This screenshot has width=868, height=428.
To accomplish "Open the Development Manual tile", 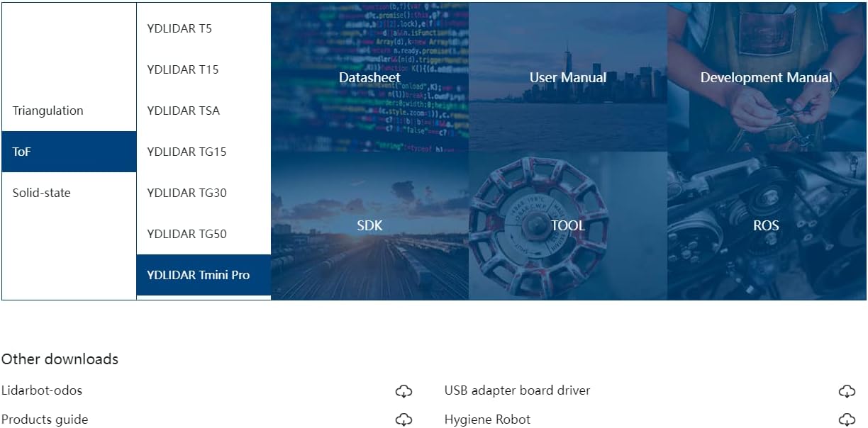I will click(x=766, y=77).
